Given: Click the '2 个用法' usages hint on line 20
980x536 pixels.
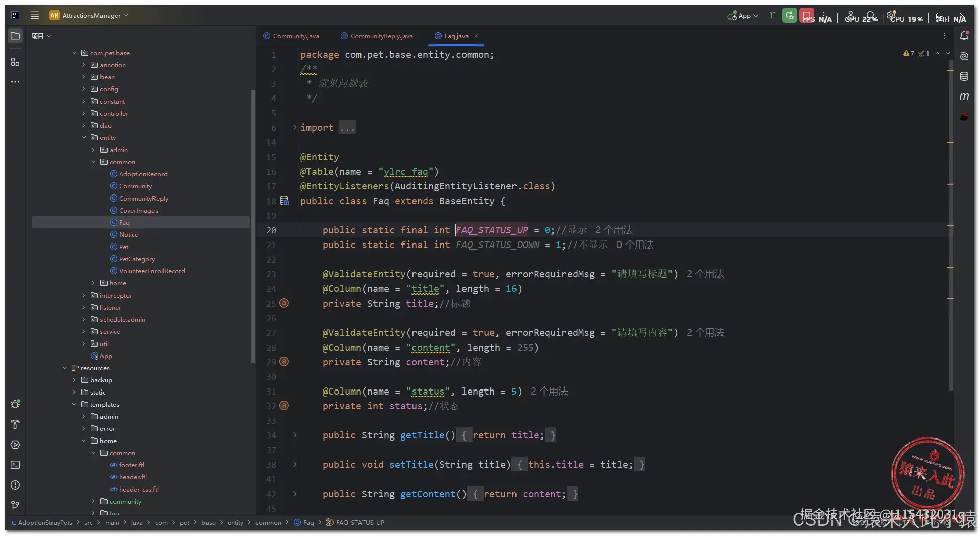Looking at the screenshot, I should [613, 230].
